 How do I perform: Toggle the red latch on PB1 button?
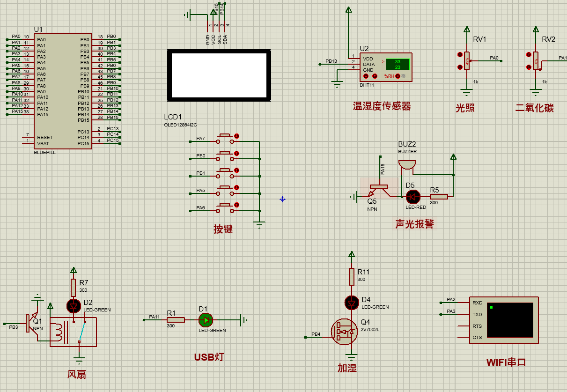(237, 170)
